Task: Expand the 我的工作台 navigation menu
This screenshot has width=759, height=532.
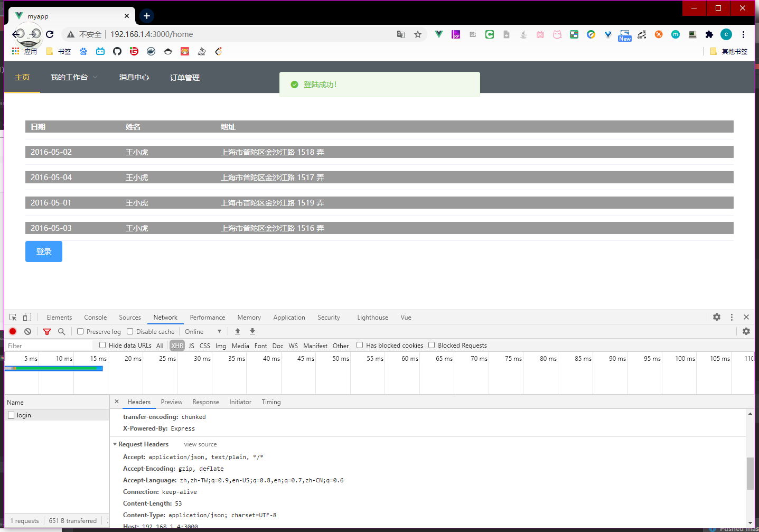Action: (x=74, y=77)
